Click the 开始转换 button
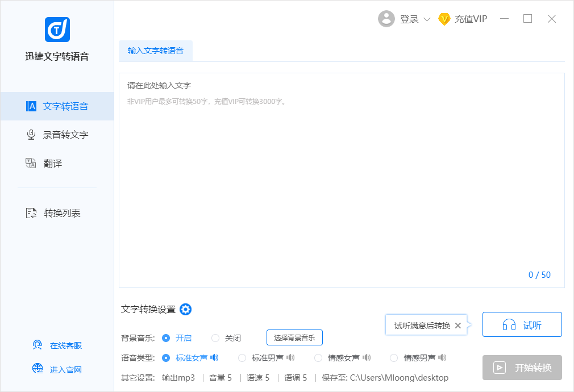 click(x=522, y=368)
